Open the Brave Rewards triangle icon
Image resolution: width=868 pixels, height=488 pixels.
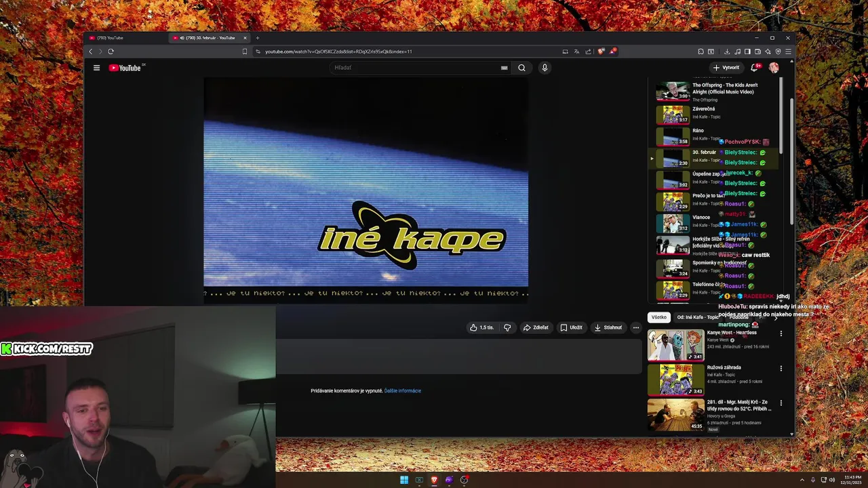tap(612, 52)
